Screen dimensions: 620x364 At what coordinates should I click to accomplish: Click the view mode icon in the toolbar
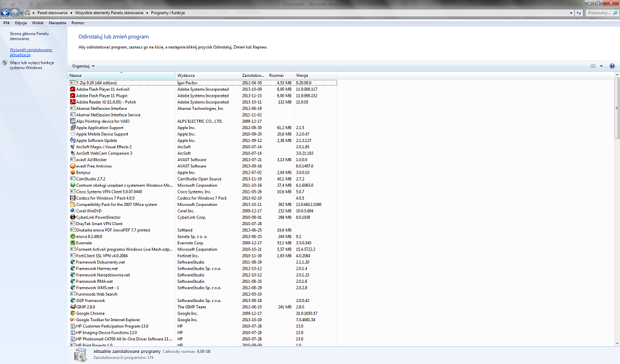593,66
